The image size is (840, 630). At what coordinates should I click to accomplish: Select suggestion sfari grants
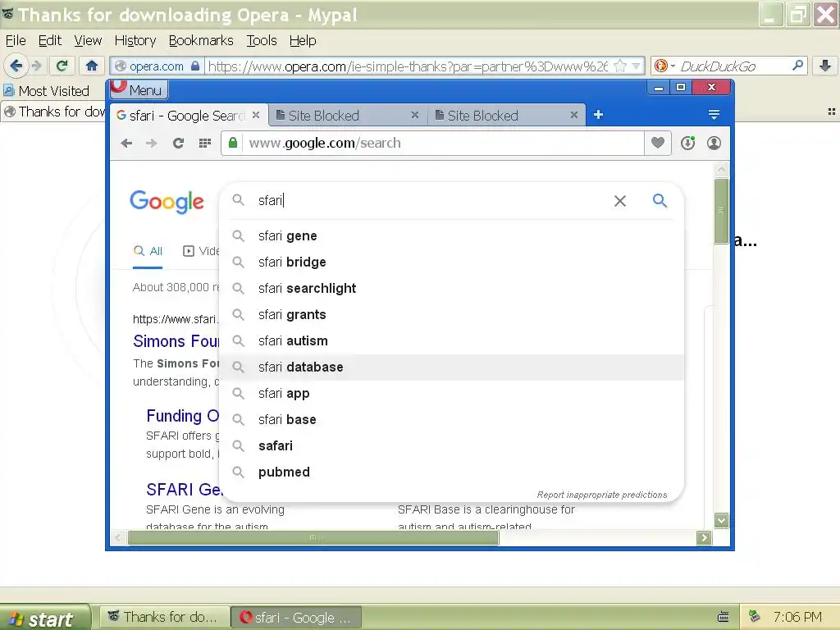coord(452,314)
